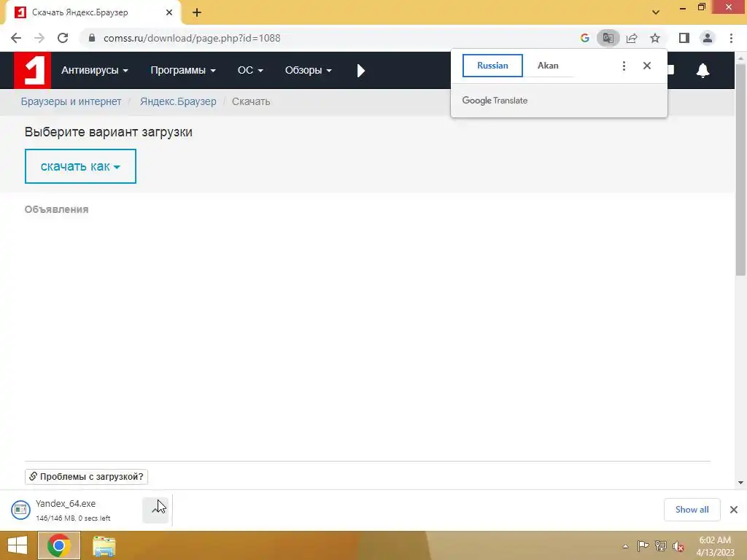Click Проблемы с загрузкой? link
747x560 pixels.
coord(86,477)
